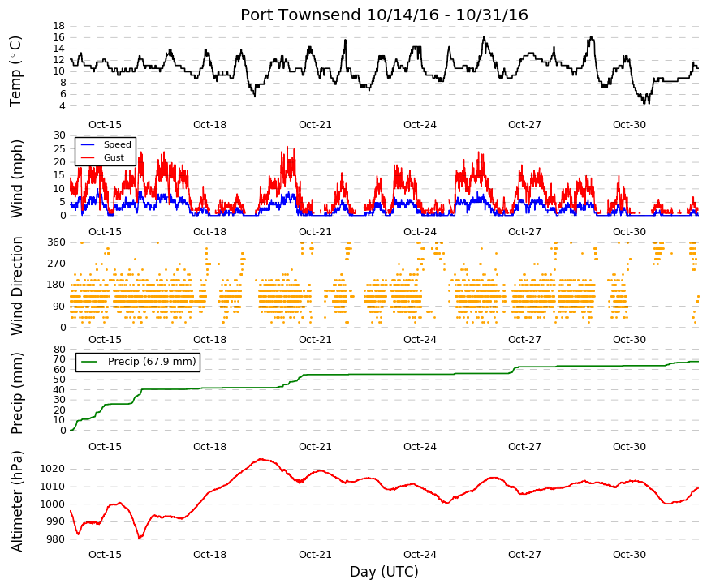Click Oct-24 tick under wind speed plot

[420, 232]
